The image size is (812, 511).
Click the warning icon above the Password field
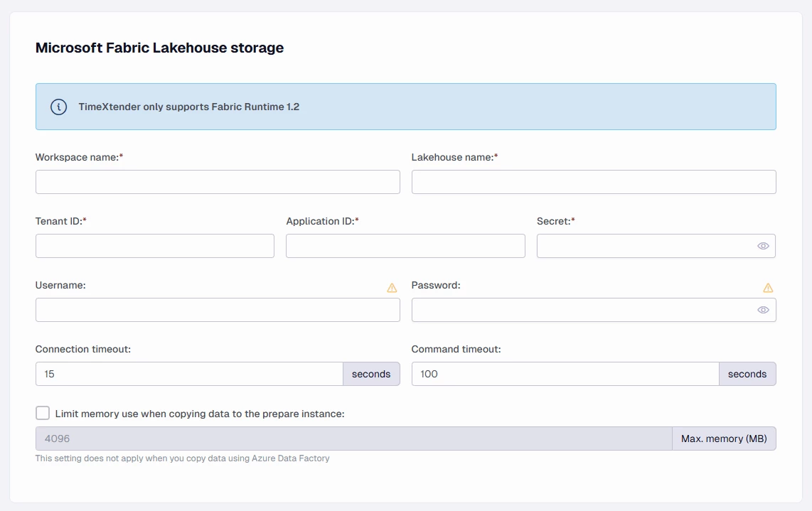[768, 288]
